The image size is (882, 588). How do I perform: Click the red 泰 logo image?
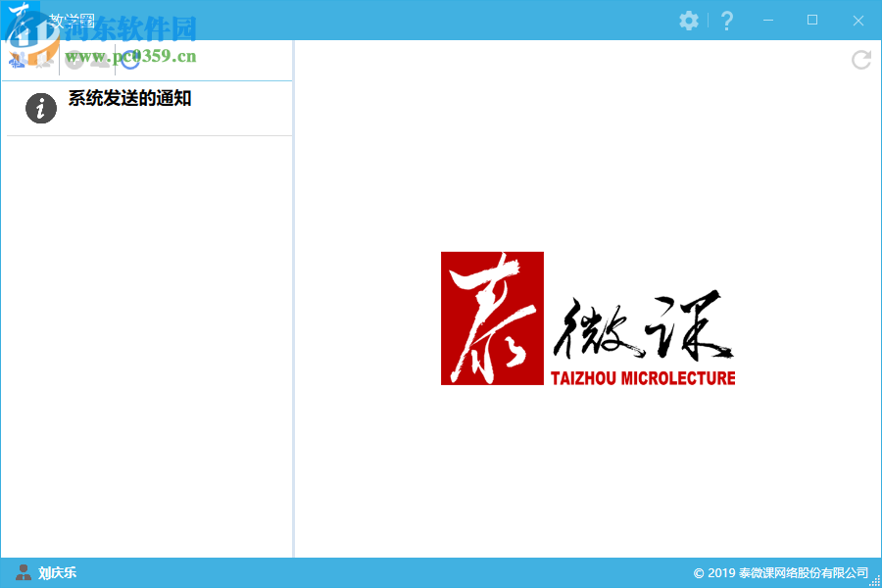pos(492,318)
